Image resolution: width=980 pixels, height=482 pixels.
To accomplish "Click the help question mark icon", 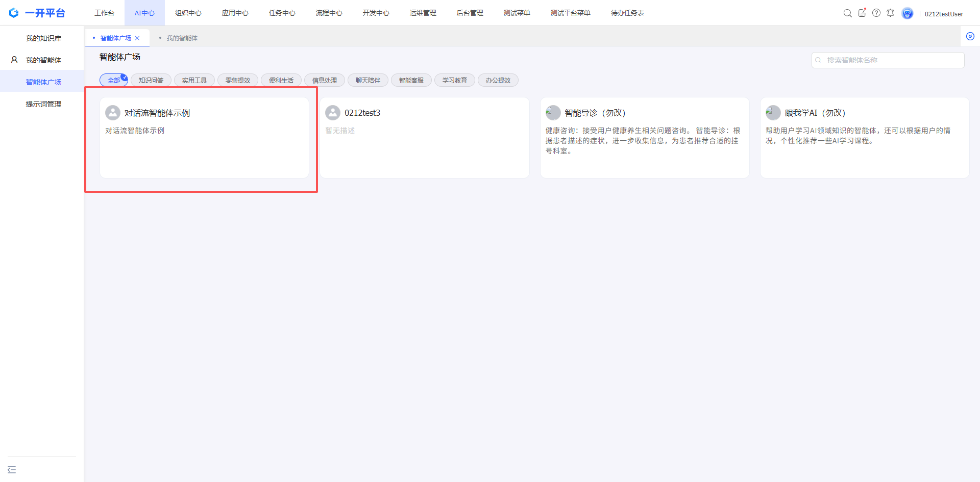I will pos(876,13).
